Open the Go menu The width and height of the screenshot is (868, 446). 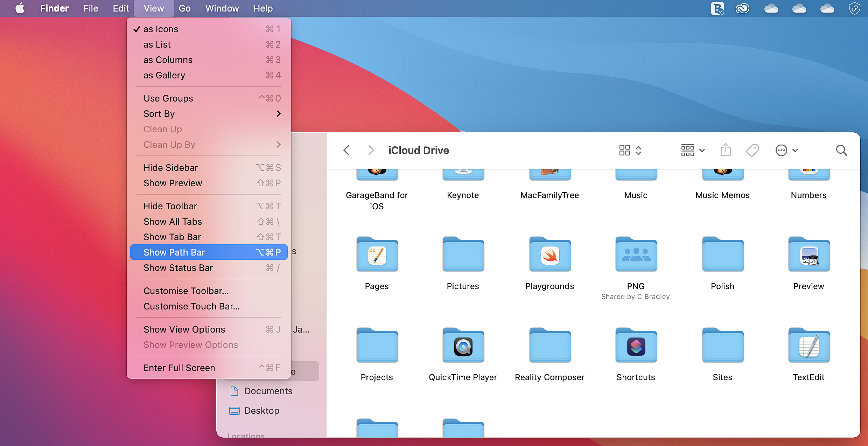(184, 8)
